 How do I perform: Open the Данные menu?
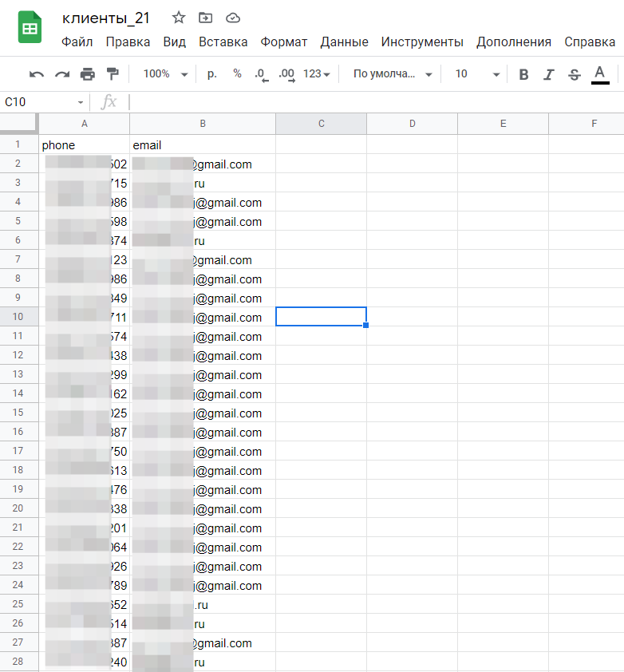pyautogui.click(x=344, y=42)
